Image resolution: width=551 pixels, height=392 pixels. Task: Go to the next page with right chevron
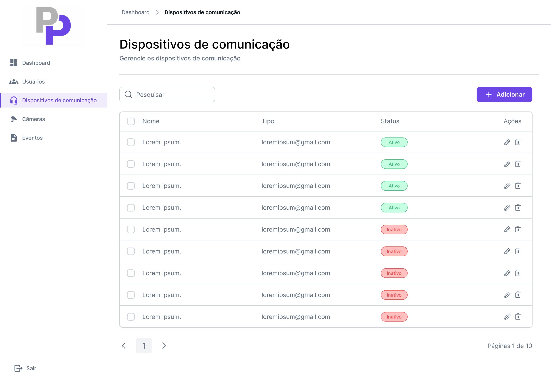(164, 346)
